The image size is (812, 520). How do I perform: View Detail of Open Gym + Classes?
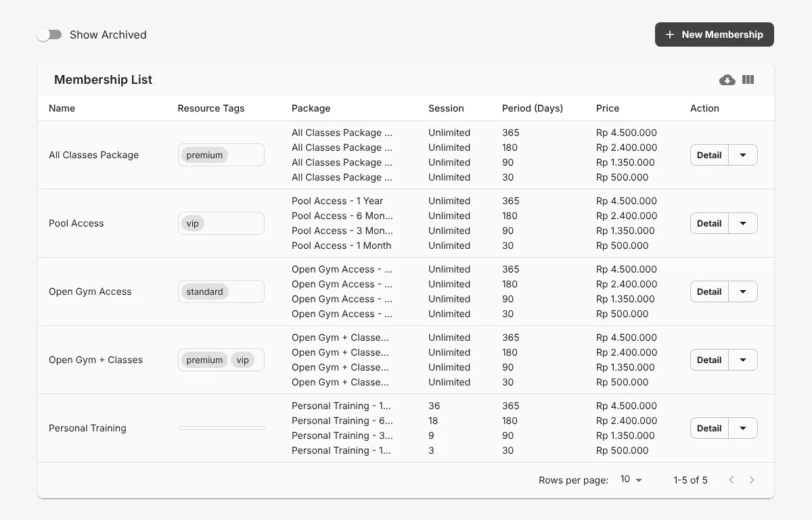tap(709, 360)
